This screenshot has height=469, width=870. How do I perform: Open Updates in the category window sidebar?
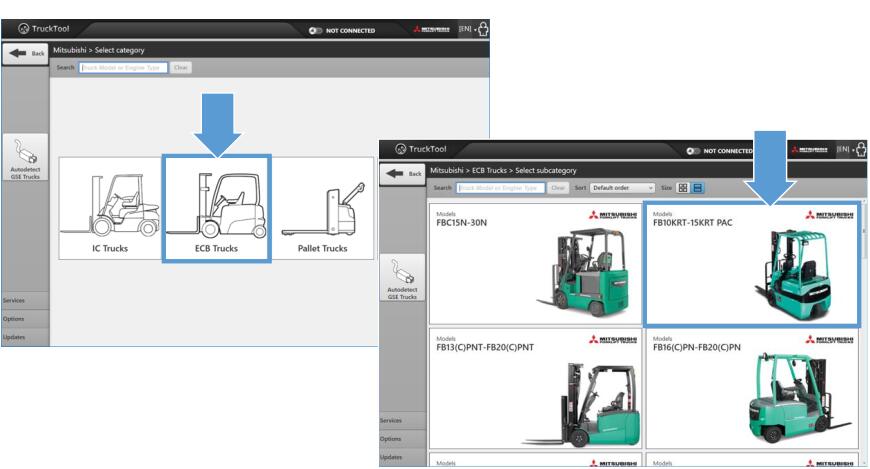coord(25,337)
